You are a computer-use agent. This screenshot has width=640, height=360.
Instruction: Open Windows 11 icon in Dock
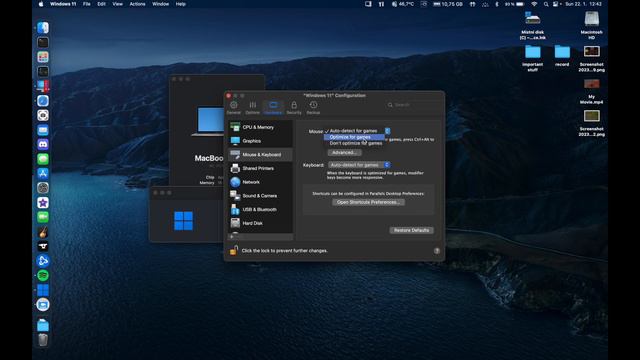click(43, 290)
